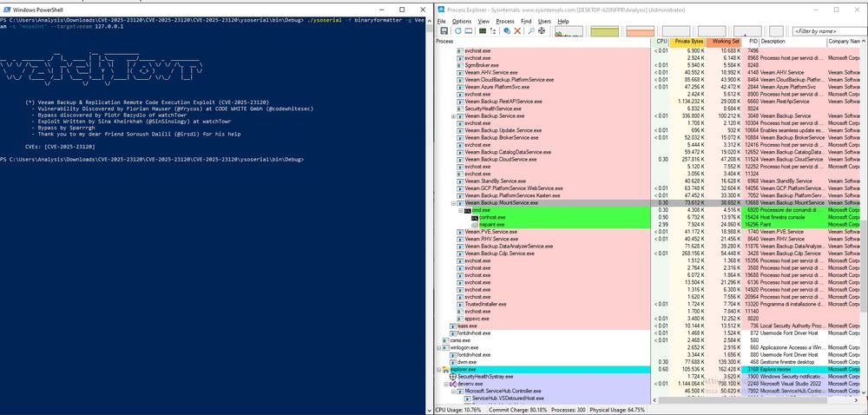Click the mspaint.exe paint icon

pos(475,225)
